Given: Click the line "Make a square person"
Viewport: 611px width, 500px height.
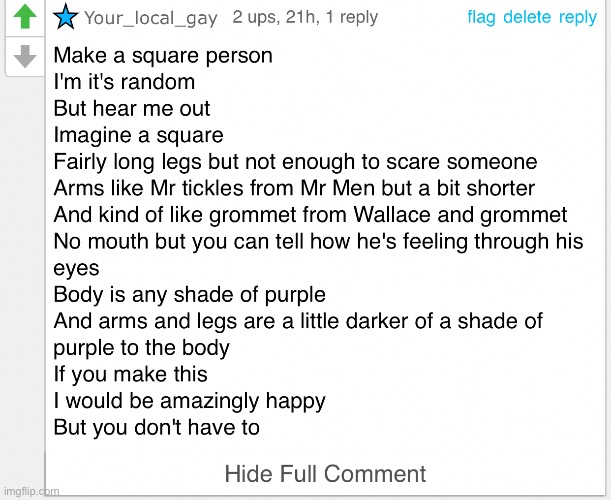Looking at the screenshot, I should pyautogui.click(x=163, y=56).
